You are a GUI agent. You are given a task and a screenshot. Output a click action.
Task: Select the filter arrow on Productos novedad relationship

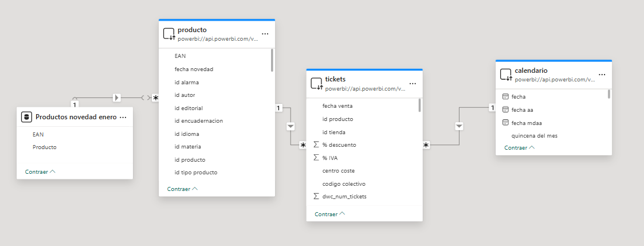(117, 98)
